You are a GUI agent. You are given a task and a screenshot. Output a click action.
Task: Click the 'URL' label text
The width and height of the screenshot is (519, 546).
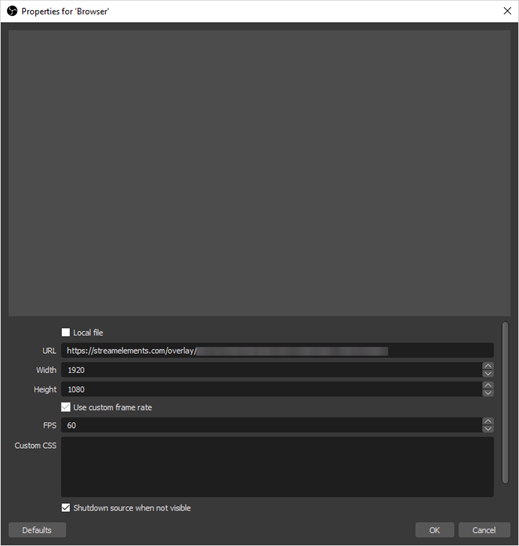(49, 351)
